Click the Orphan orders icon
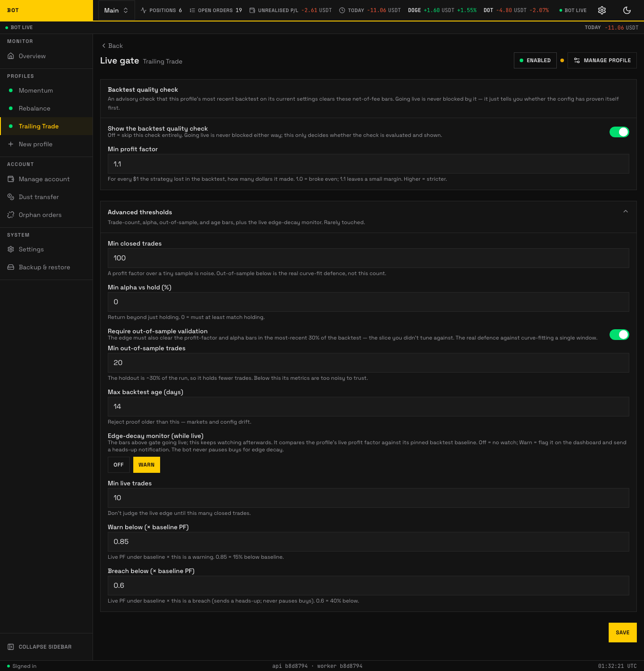This screenshot has width=644, height=671. point(11,215)
